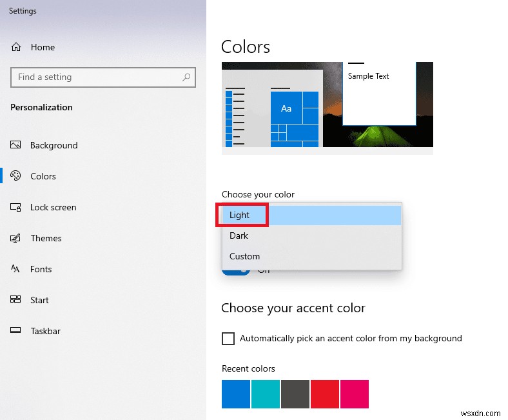Click the Choose your color label
The image size is (508, 420).
coord(259,195)
